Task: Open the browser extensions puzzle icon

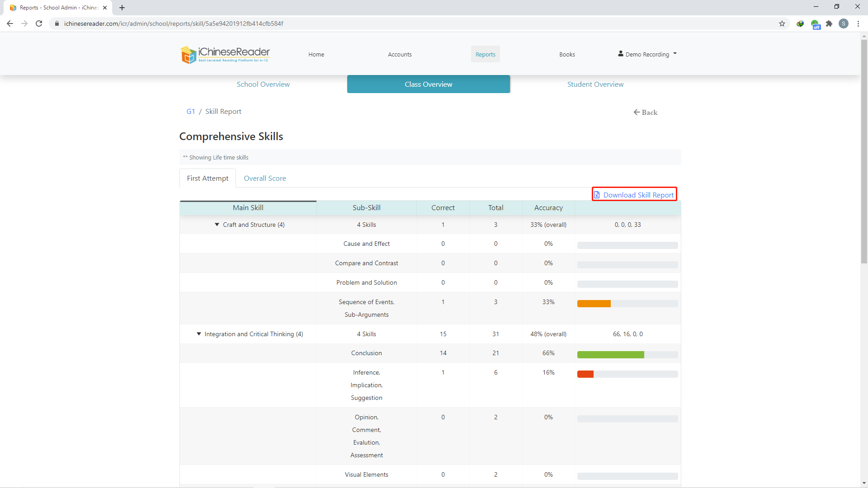Action: (x=829, y=23)
